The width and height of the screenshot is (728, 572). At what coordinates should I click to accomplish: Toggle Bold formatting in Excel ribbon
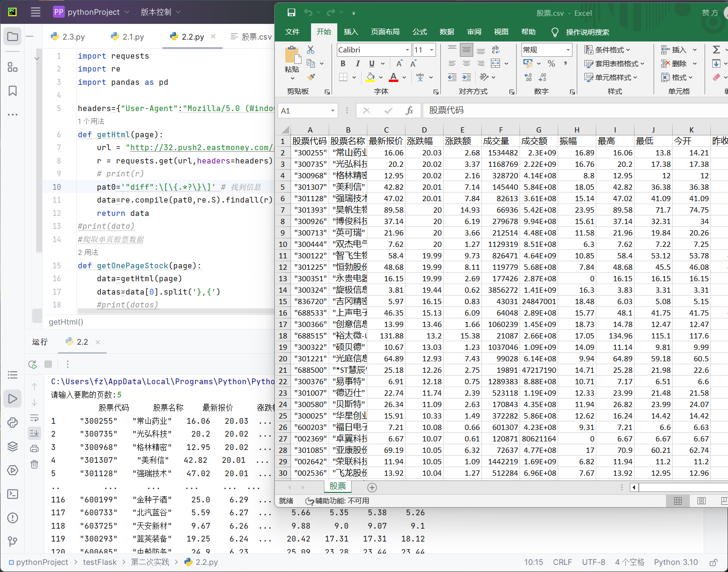point(343,63)
